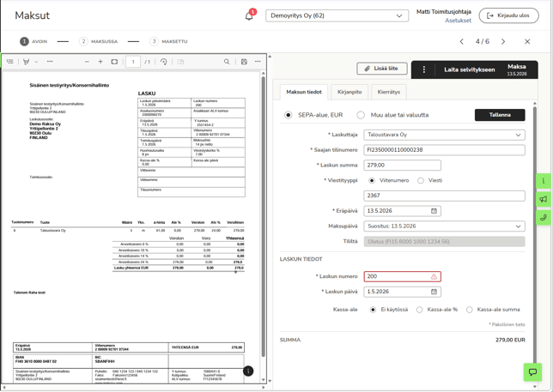Fit PDF page to width
The height and width of the screenshot is (392, 553).
click(114, 62)
